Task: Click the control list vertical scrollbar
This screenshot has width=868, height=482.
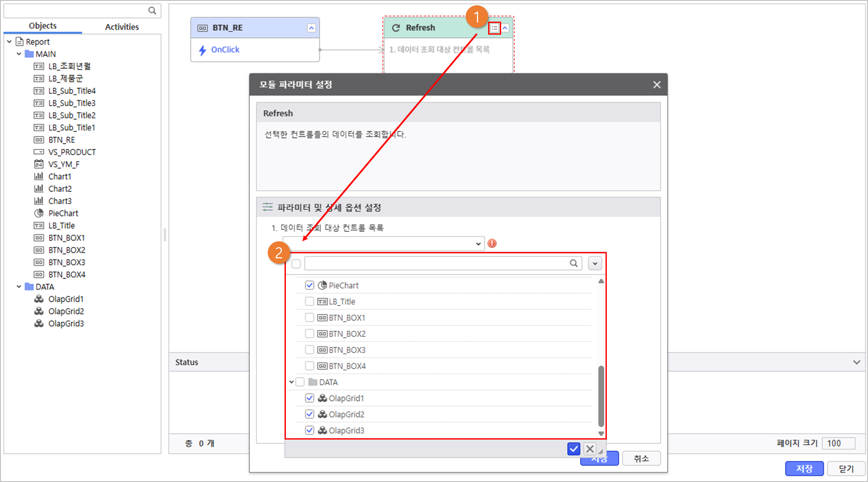Action: 601,396
